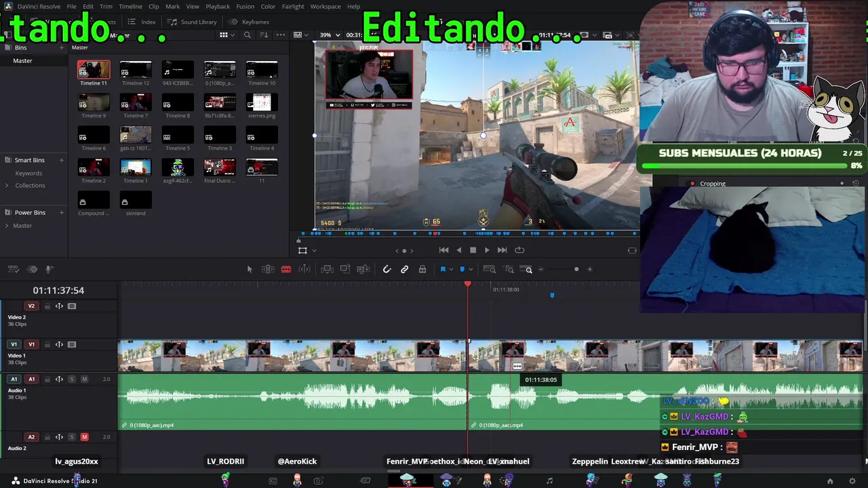Open the File menu

pyautogui.click(x=71, y=6)
